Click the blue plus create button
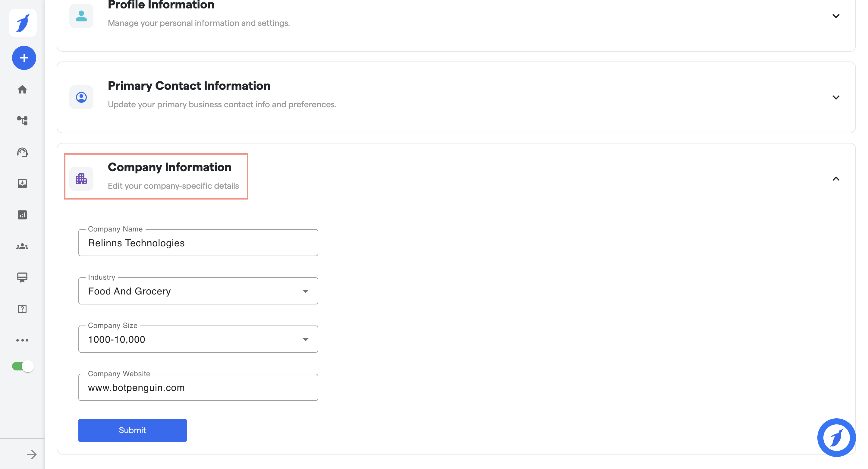The image size is (868, 469). pos(24,58)
